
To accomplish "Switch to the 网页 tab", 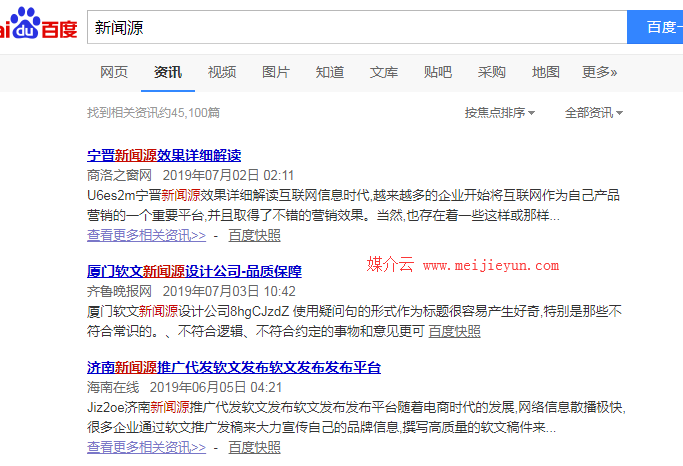I will [x=114, y=72].
